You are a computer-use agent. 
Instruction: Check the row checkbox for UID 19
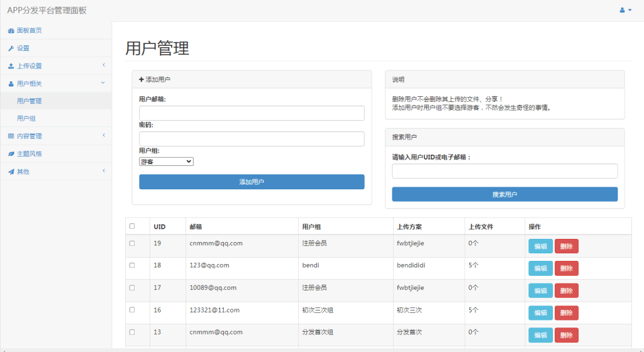[132, 243]
